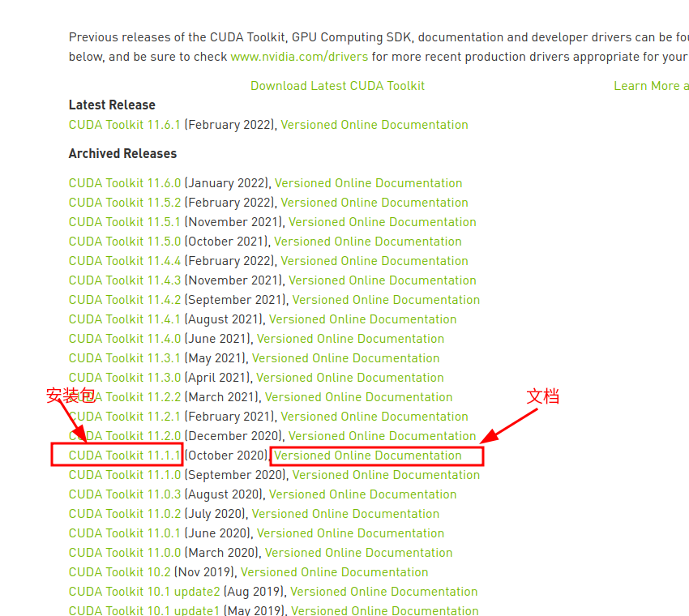689x616 pixels.
Task: Open documentation for August 2020 release
Action: pyautogui.click(x=363, y=494)
